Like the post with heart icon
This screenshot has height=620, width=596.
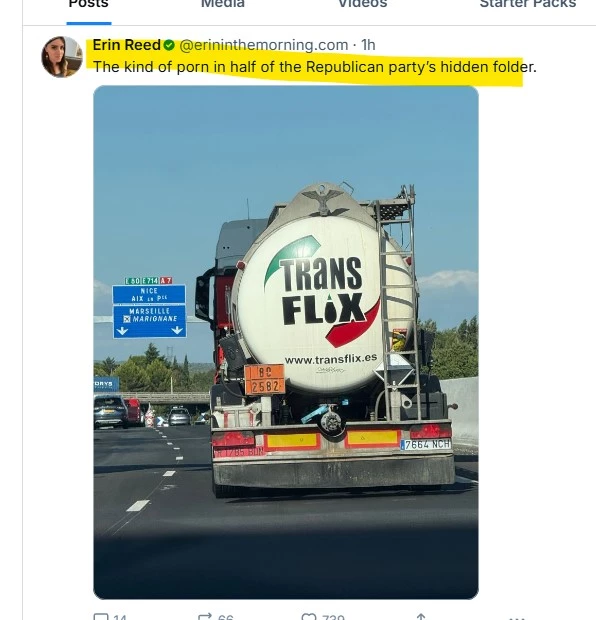point(309,617)
